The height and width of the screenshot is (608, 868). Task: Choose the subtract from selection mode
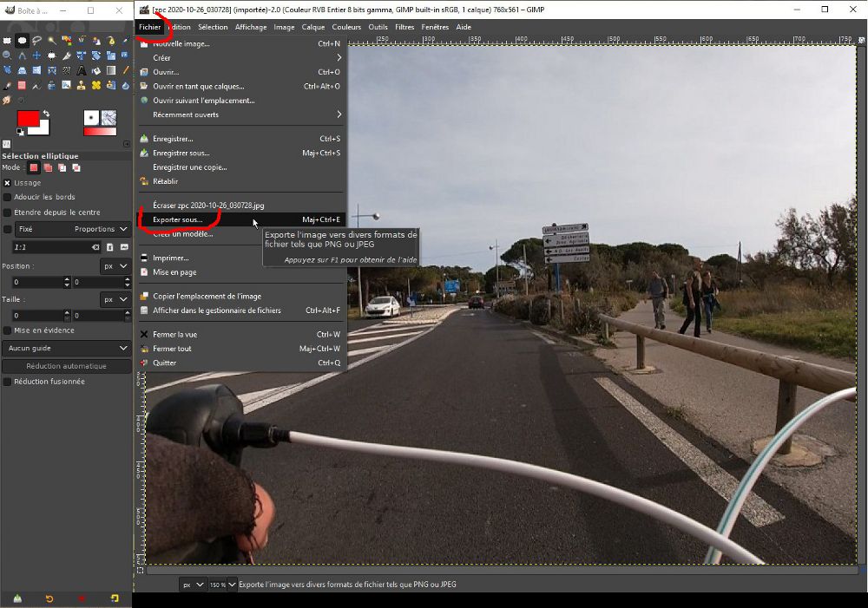[62, 167]
